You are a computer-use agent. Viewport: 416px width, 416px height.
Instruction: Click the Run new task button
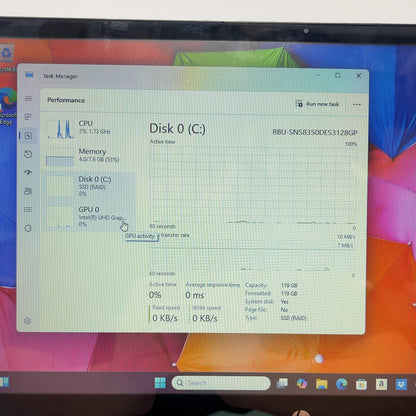pos(318,104)
